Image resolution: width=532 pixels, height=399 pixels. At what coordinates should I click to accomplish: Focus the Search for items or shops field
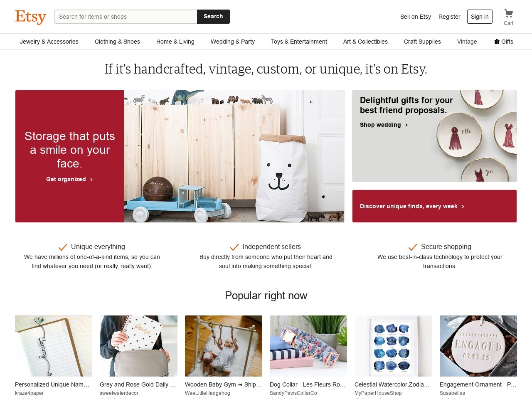[x=126, y=17]
